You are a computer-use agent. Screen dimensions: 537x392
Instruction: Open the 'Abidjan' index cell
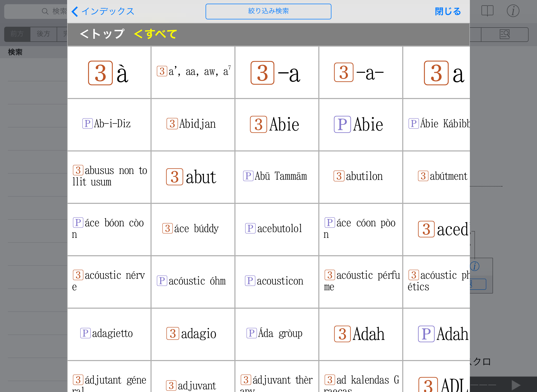pos(193,124)
